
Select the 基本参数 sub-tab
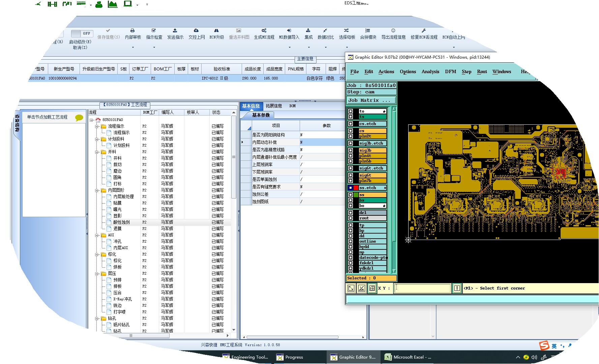pyautogui.click(x=261, y=115)
